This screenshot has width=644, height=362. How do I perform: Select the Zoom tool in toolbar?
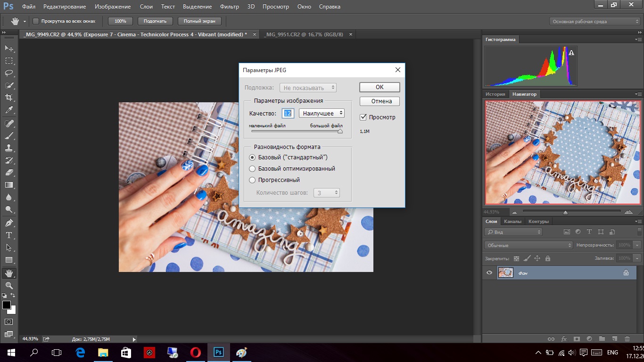[9, 286]
